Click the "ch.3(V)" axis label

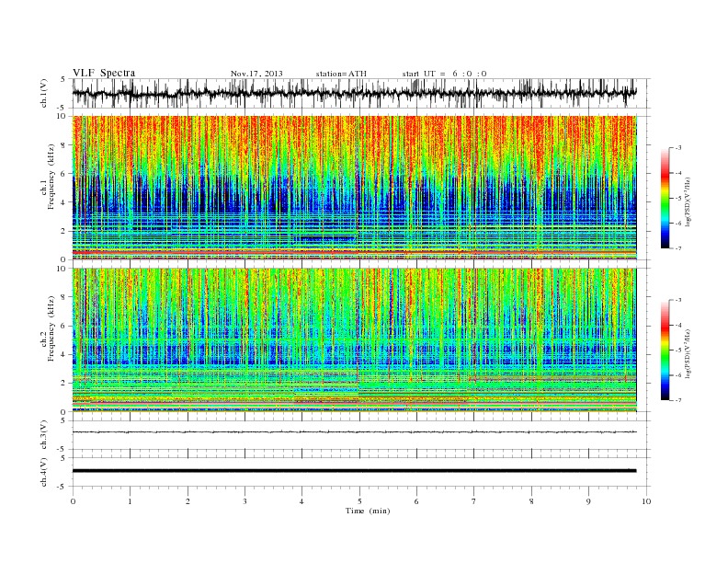click(x=44, y=435)
